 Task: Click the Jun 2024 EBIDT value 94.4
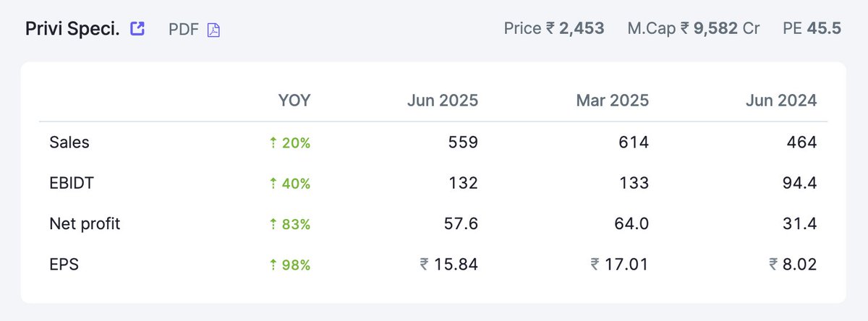pos(801,183)
